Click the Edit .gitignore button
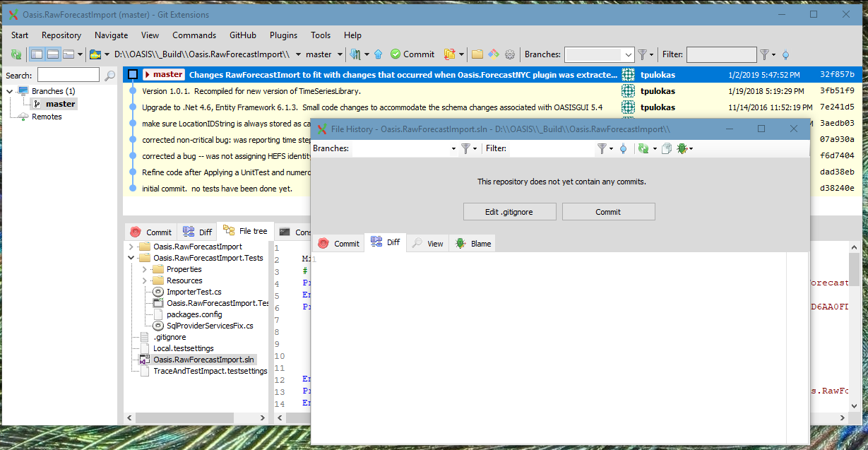Screen dimensions: 868x450 pyautogui.click(x=509, y=211)
